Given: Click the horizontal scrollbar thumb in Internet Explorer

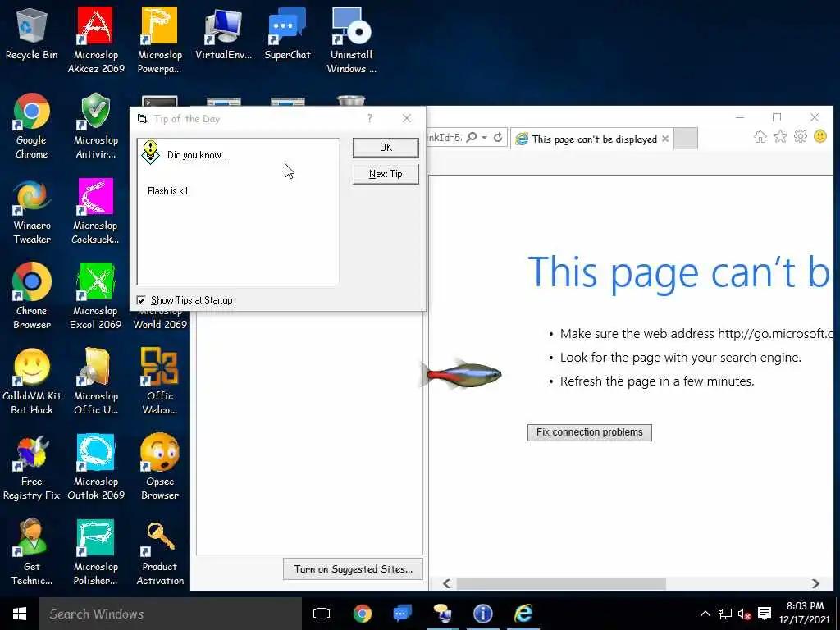Looking at the screenshot, I should tap(561, 583).
